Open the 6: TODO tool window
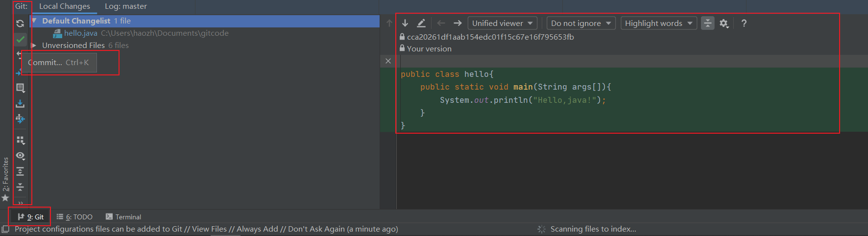868x236 pixels. point(74,217)
